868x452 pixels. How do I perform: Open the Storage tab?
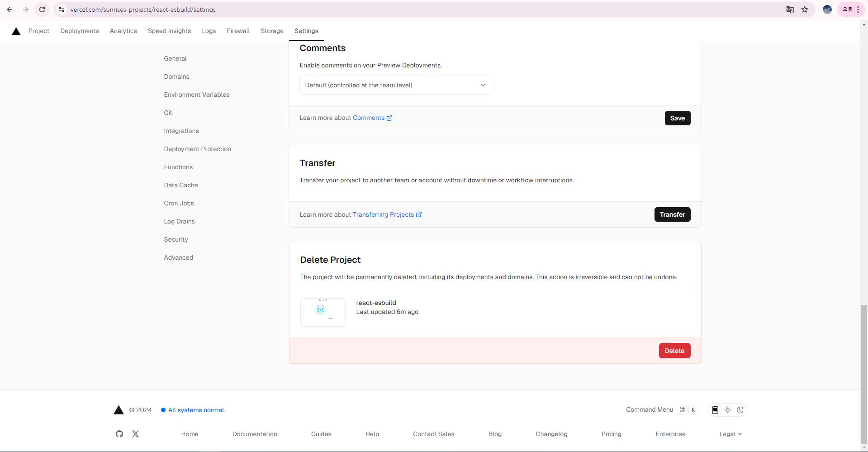coord(272,31)
